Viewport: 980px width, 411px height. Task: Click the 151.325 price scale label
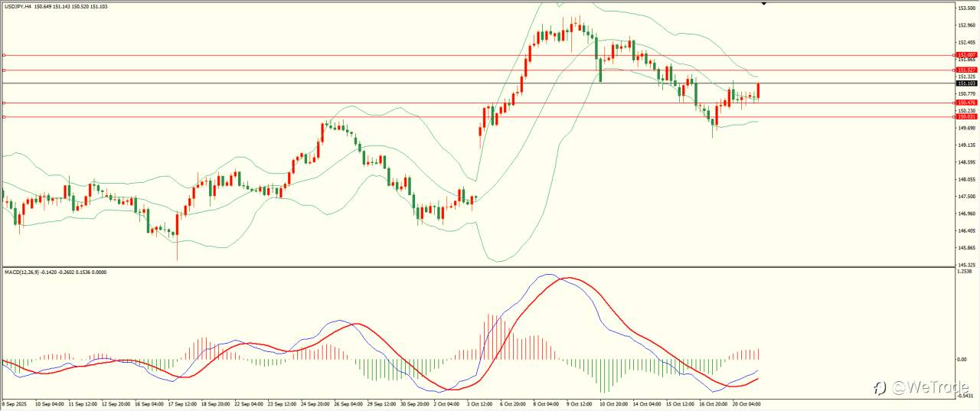[966, 77]
